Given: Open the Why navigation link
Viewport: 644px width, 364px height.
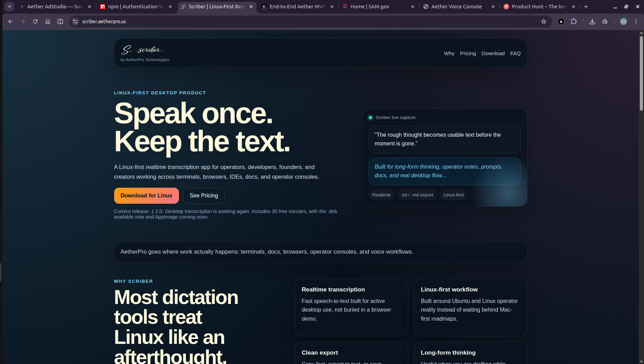Looking at the screenshot, I should pos(449,53).
